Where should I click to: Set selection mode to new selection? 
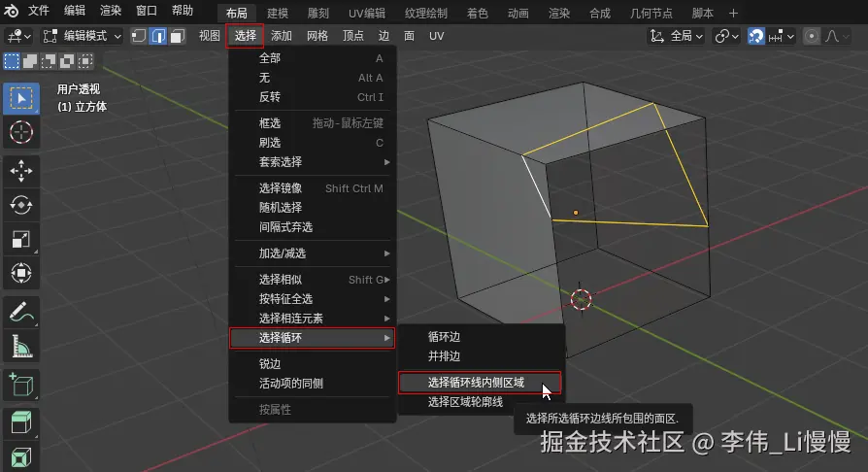(x=12, y=61)
